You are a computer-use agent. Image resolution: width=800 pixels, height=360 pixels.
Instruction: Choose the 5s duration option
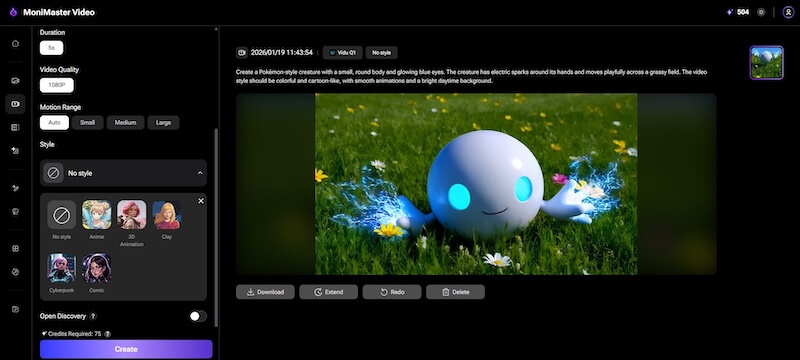(x=52, y=48)
